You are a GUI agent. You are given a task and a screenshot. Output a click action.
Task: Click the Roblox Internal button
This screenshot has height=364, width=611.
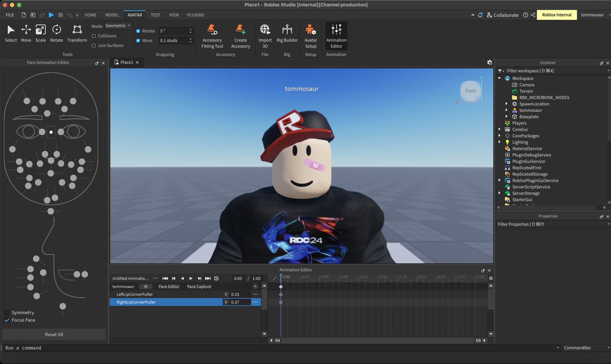pos(557,15)
